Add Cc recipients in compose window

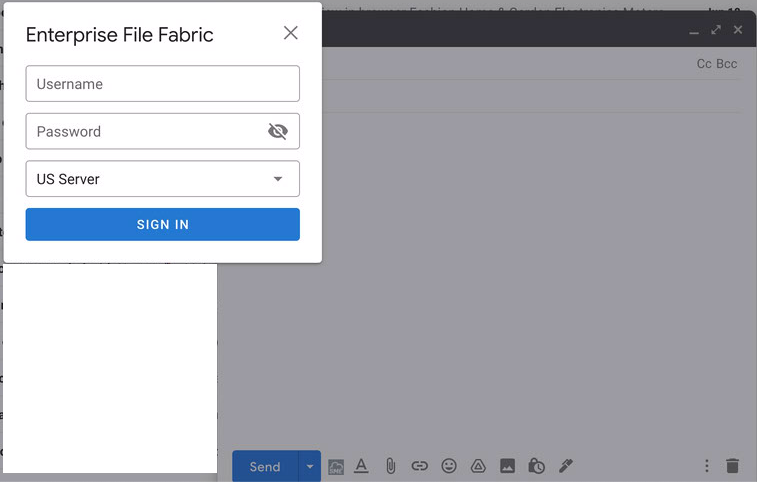pyautogui.click(x=704, y=64)
